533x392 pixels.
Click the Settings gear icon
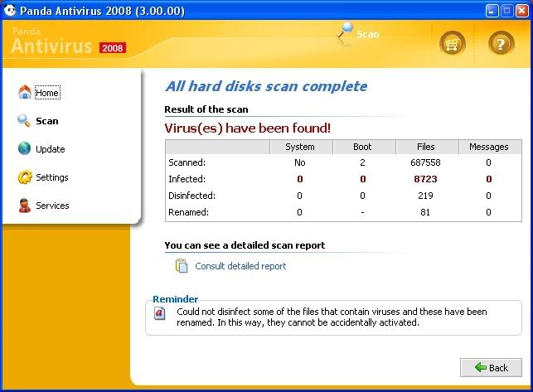click(x=25, y=177)
